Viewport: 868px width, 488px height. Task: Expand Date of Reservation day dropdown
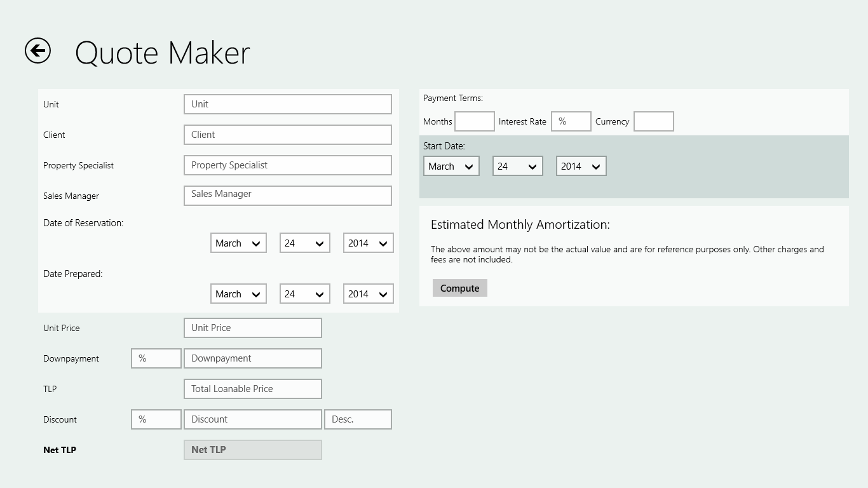(305, 243)
